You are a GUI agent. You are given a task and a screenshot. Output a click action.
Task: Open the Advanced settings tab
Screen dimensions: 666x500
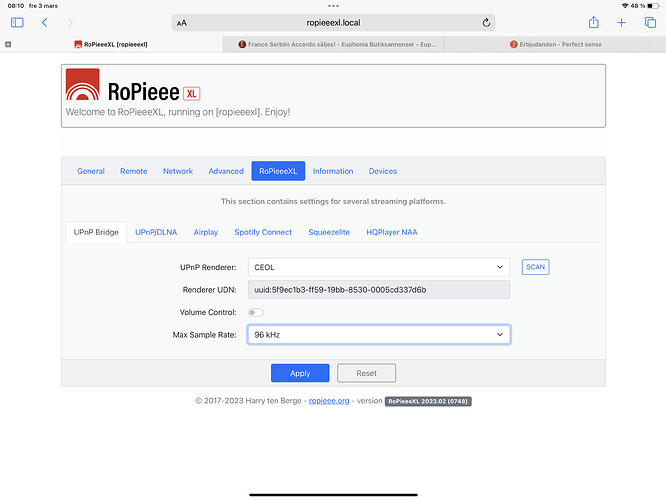226,171
